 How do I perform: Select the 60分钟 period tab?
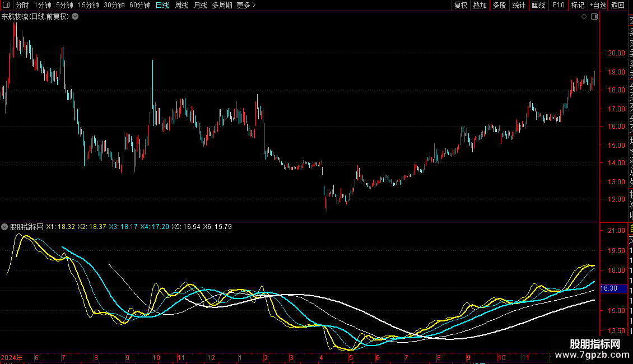click(140, 5)
